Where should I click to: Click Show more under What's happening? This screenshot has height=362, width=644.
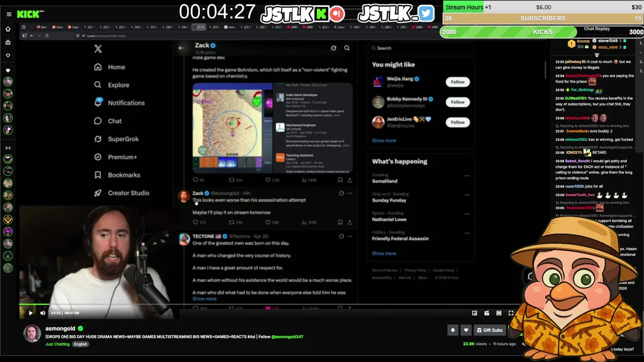click(384, 253)
